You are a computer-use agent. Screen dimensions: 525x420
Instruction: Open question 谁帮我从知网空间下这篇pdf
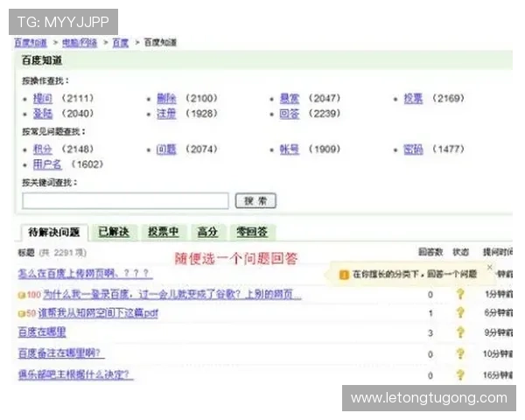[98, 313]
